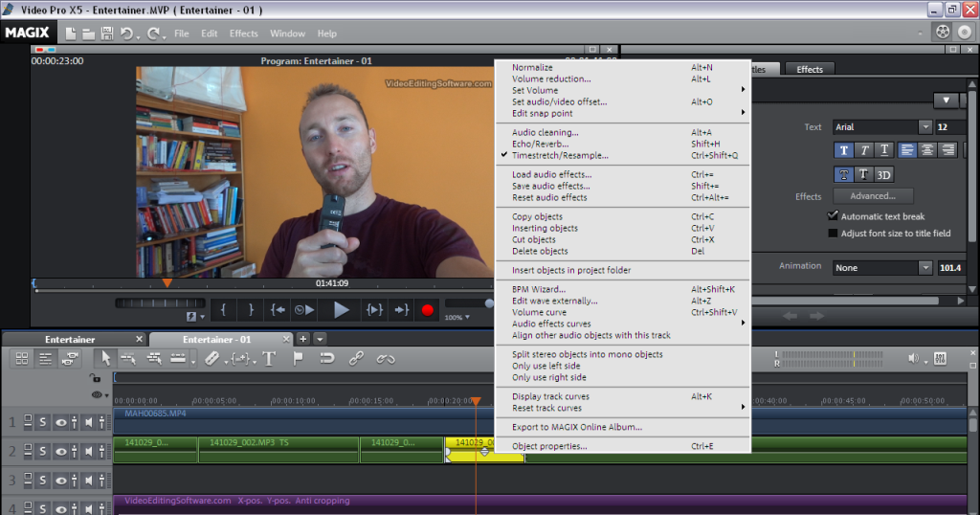Solo track 2 with the S button
This screenshot has height=515, width=980.
pyautogui.click(x=42, y=451)
